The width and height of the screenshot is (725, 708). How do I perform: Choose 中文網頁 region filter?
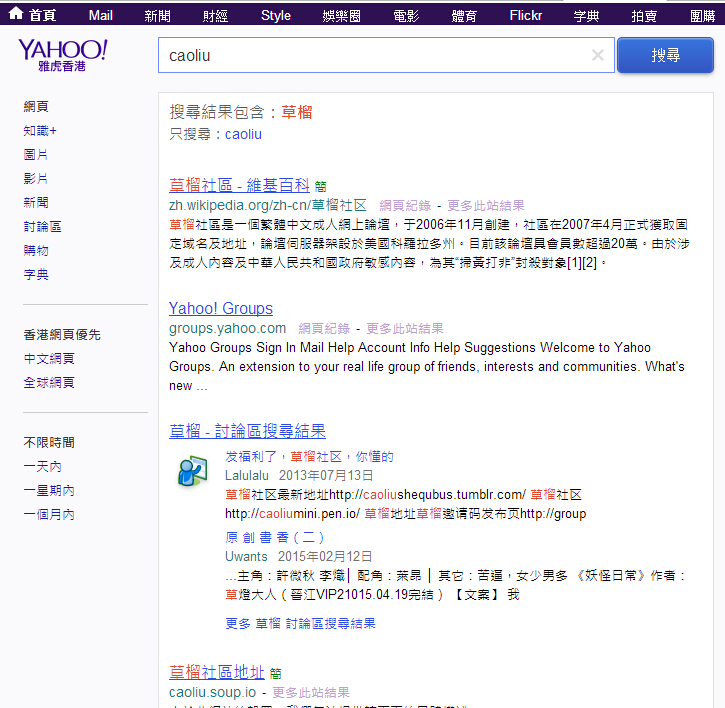pyautogui.click(x=49, y=359)
